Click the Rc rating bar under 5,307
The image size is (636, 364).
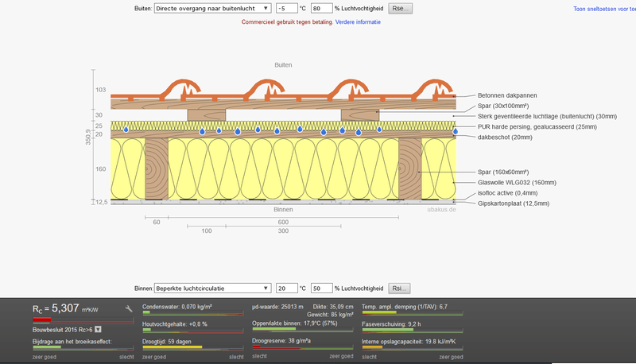tap(83, 320)
